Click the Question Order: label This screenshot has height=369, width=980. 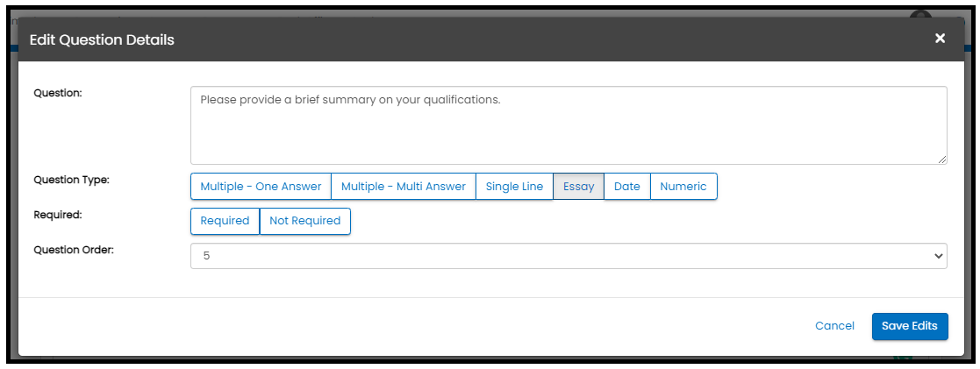click(x=74, y=249)
